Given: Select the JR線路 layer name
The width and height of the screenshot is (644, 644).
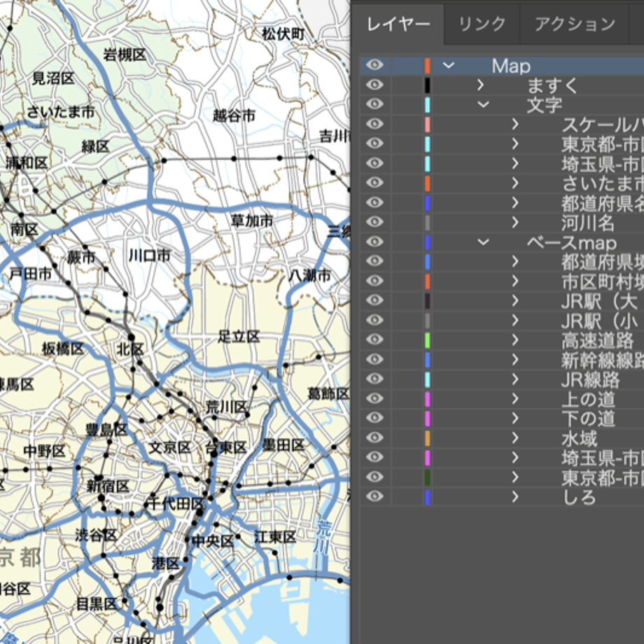Looking at the screenshot, I should coord(590,380).
